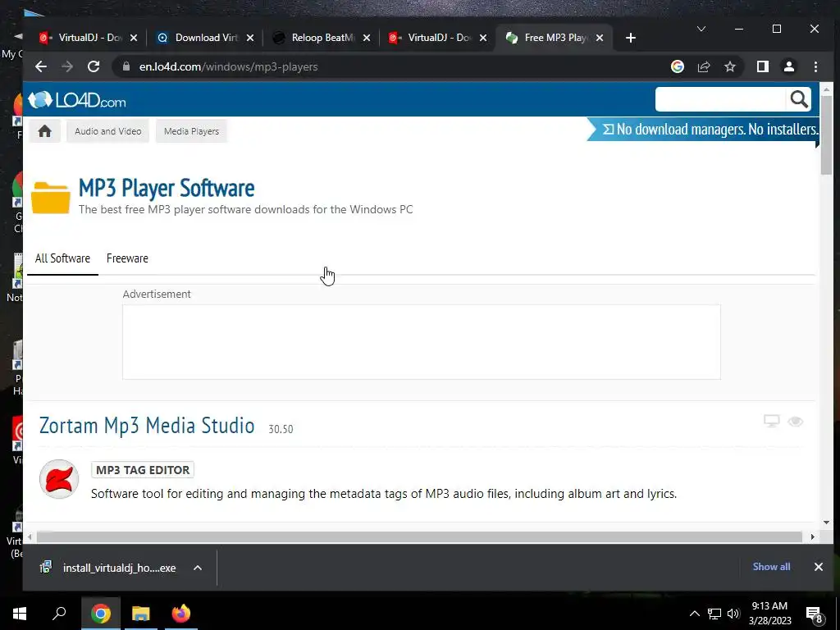Open Media Players breadcrumb
This screenshot has height=630, width=840.
tap(191, 131)
